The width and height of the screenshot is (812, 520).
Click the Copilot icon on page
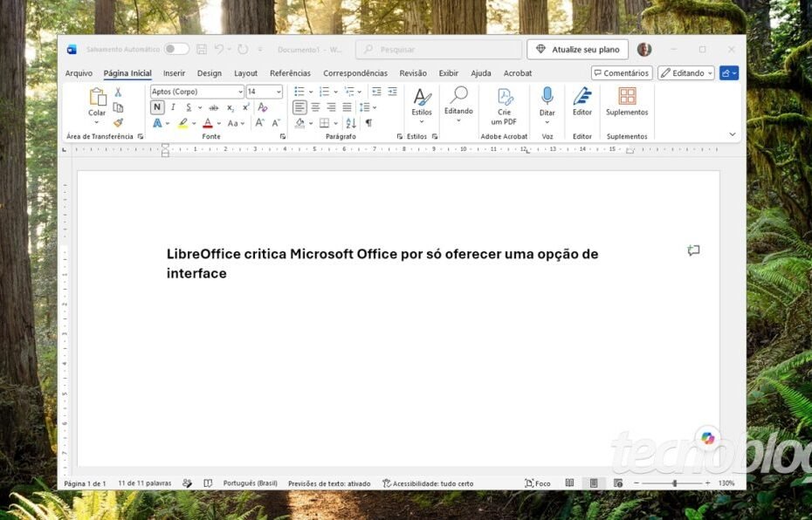[707, 438]
